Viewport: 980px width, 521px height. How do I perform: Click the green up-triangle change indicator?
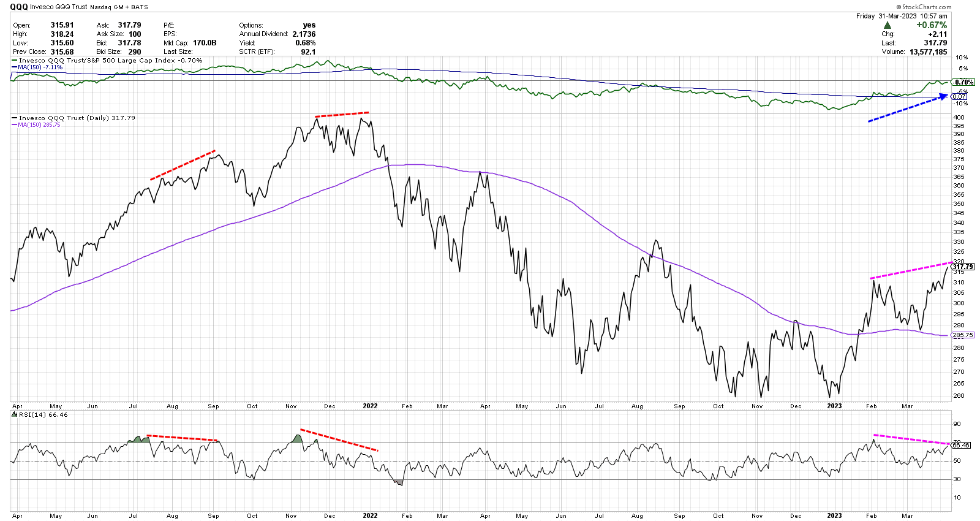(887, 25)
